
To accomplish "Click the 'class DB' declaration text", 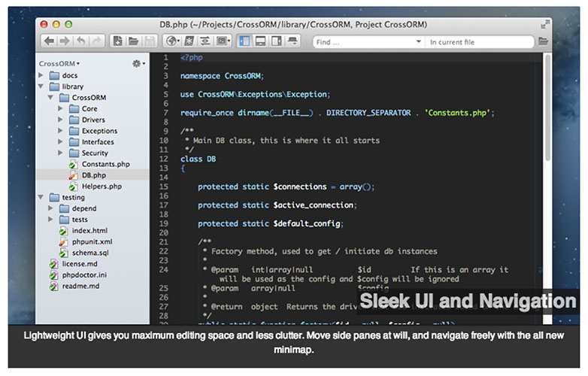I will click(198, 159).
